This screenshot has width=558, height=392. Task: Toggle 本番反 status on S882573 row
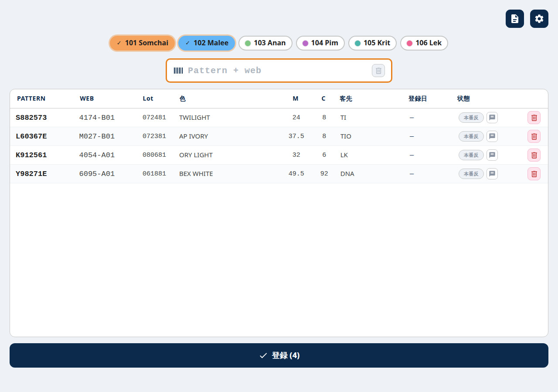[471, 118]
